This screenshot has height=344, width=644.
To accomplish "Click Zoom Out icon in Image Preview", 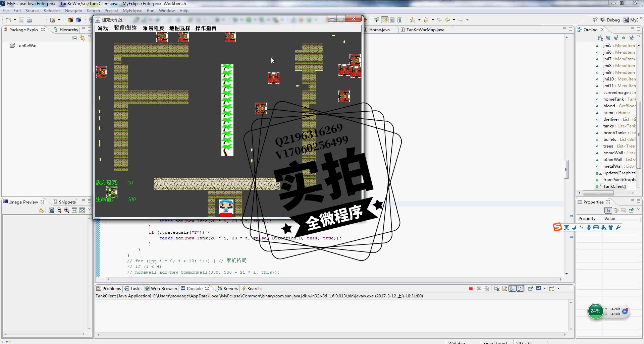I will tap(59, 211).
